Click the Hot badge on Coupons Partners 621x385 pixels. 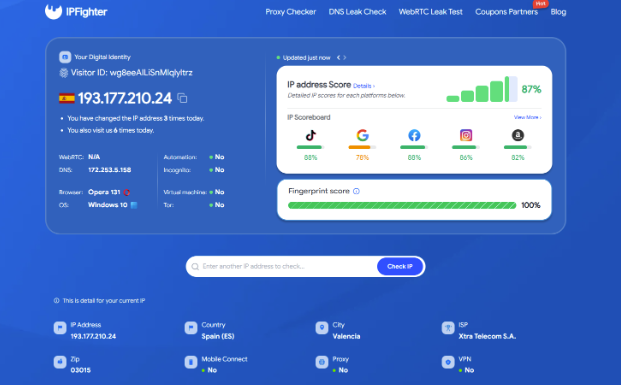tap(540, 4)
